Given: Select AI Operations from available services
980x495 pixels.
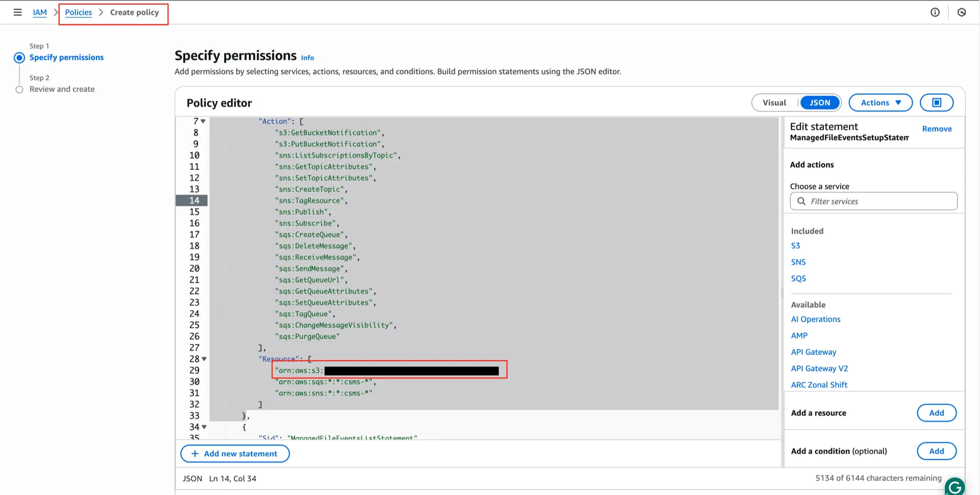Looking at the screenshot, I should (x=816, y=319).
